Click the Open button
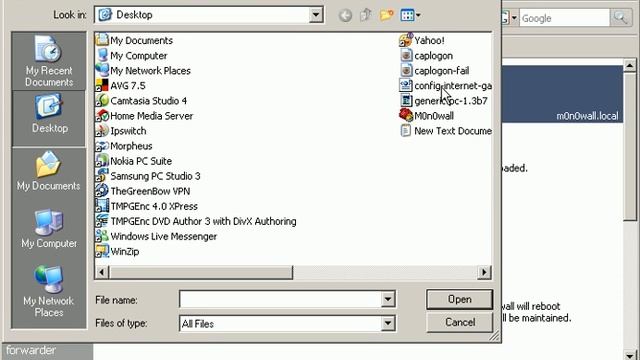 coord(460,300)
